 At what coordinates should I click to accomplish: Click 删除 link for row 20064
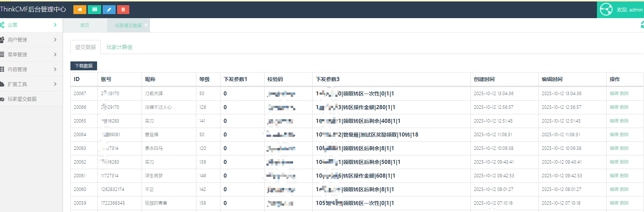pos(624,135)
